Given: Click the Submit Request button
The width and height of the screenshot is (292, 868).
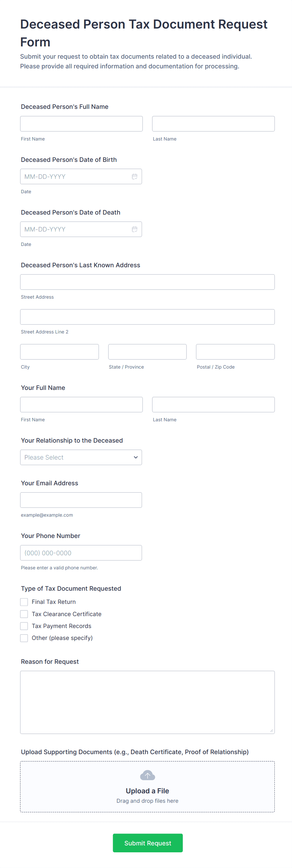Looking at the screenshot, I should click(x=148, y=843).
